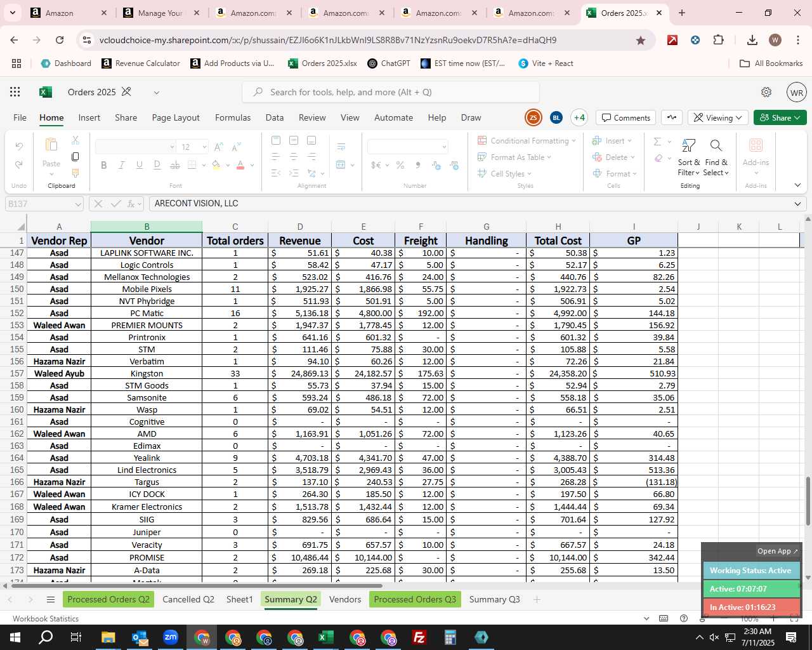The height and width of the screenshot is (650, 812).
Task: Open File Explorer from taskbar
Action: [x=108, y=637]
